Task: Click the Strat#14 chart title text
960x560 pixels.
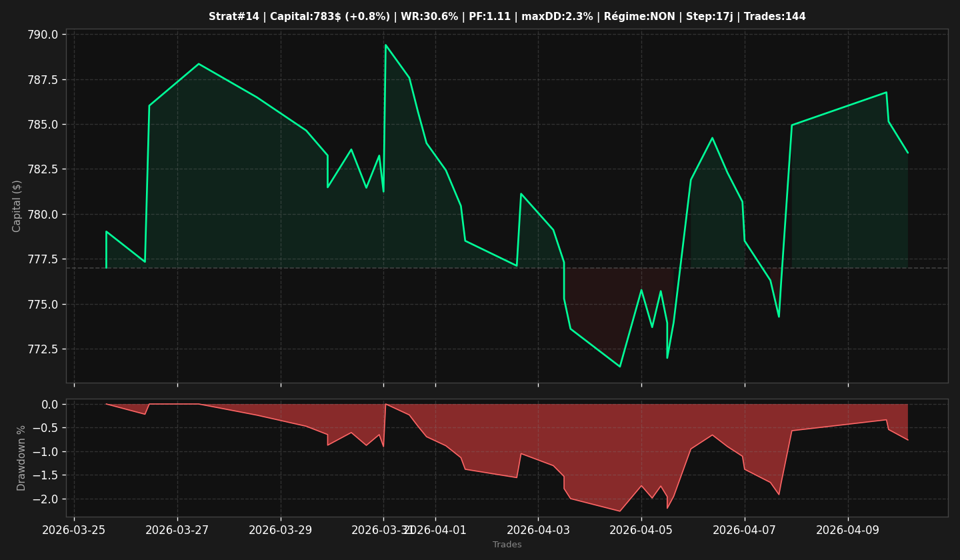Action: (507, 17)
